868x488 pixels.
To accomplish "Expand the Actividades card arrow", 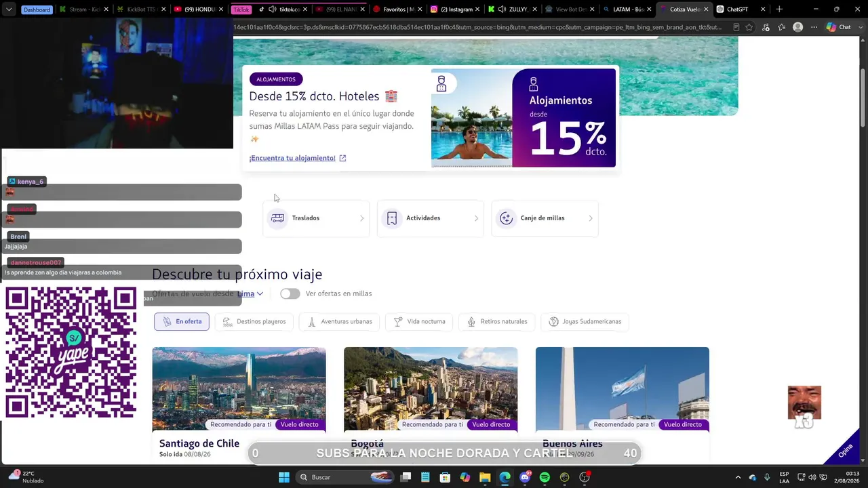I will tap(476, 218).
